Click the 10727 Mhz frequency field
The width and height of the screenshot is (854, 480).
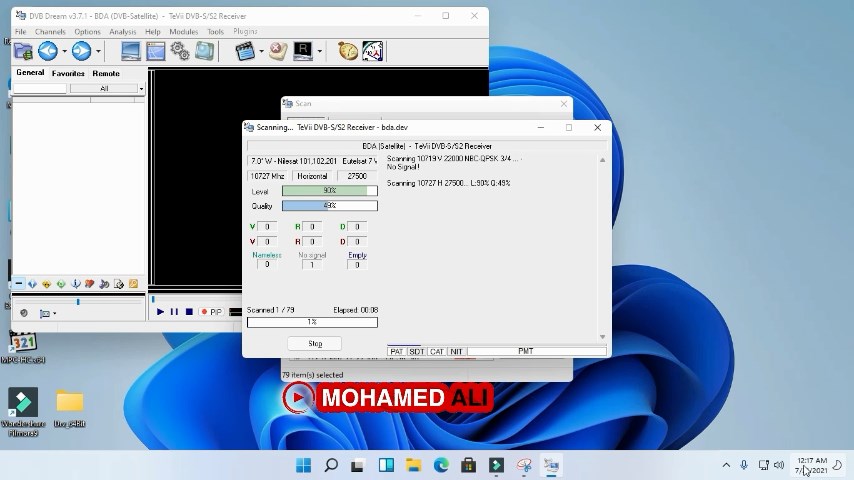pyautogui.click(x=267, y=176)
